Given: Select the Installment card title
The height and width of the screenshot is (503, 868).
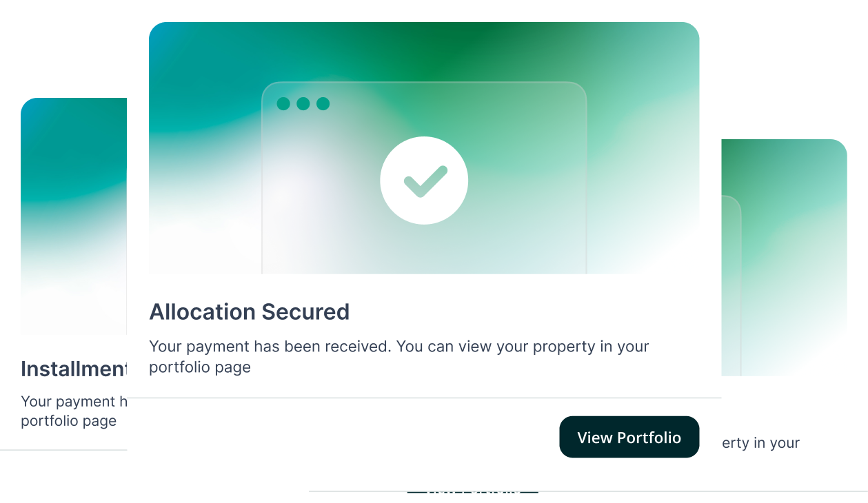Looking at the screenshot, I should coord(72,369).
